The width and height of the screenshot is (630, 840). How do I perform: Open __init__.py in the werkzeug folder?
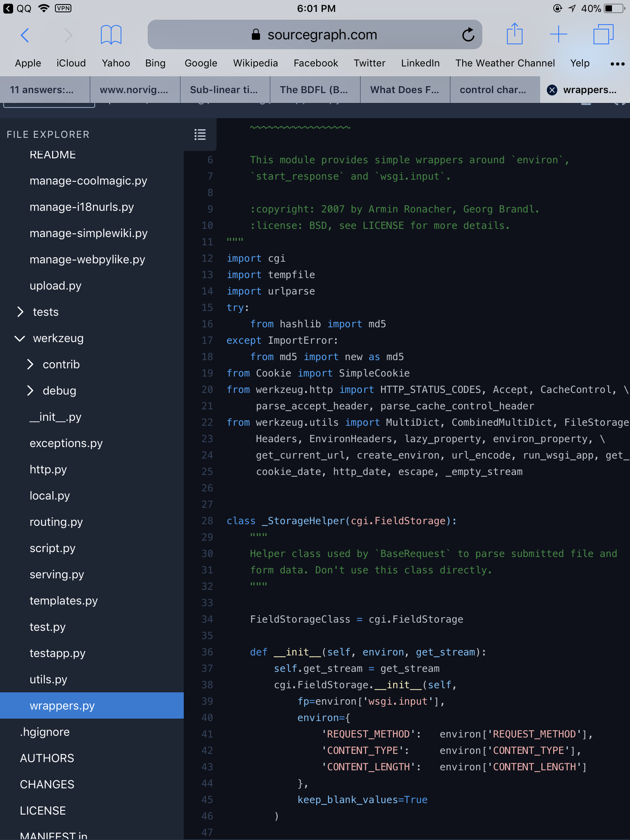click(92, 417)
